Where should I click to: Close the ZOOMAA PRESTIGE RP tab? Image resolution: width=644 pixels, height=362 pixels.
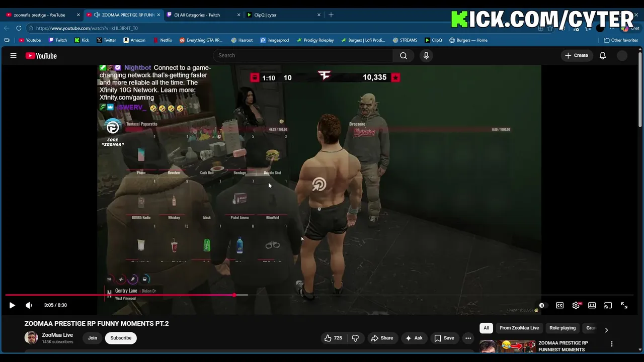(158, 15)
